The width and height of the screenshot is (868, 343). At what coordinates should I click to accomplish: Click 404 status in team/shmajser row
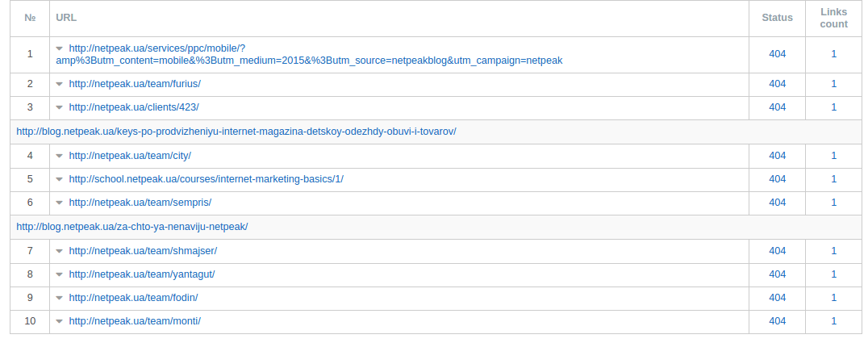click(777, 251)
